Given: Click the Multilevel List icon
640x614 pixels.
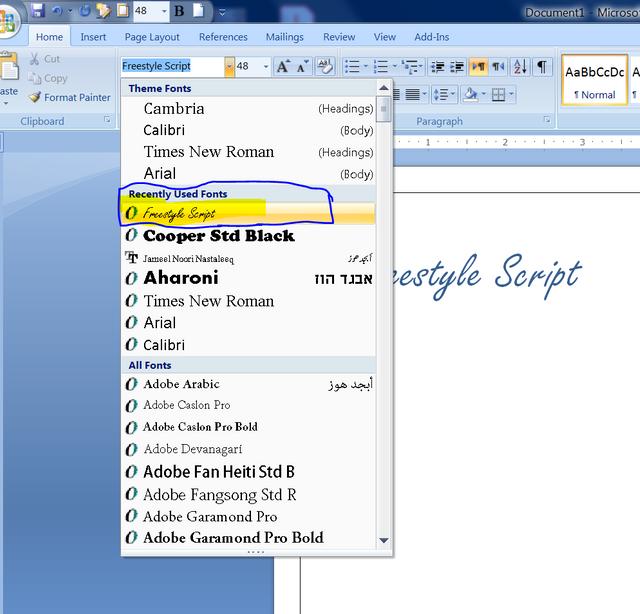Looking at the screenshot, I should coord(412,66).
